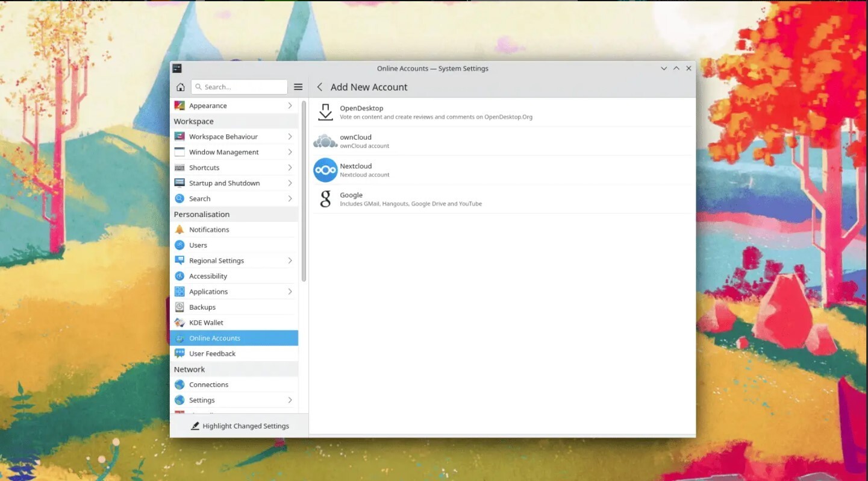
Task: Click the Search magnifier sidebar icon
Action: (180, 198)
